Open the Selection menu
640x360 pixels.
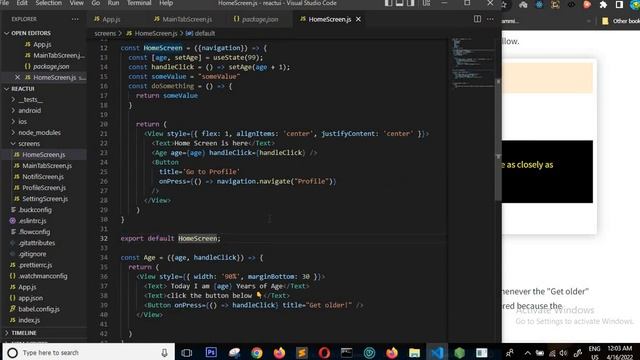pyautogui.click(x=49, y=3)
